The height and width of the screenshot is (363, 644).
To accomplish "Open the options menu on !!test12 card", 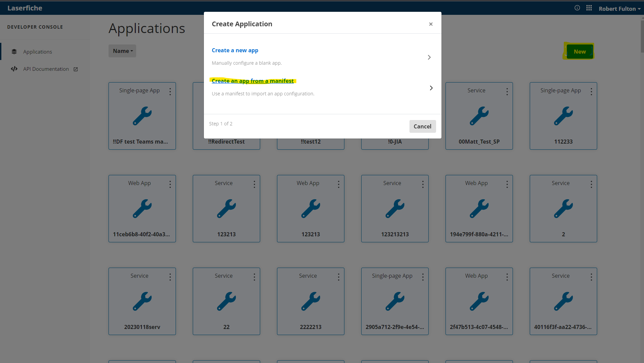I will pos(338,91).
